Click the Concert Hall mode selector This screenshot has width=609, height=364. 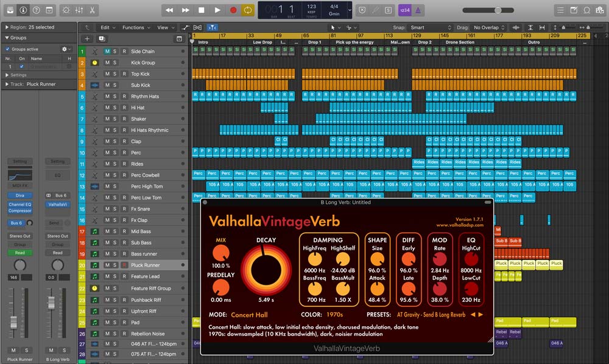251,315
